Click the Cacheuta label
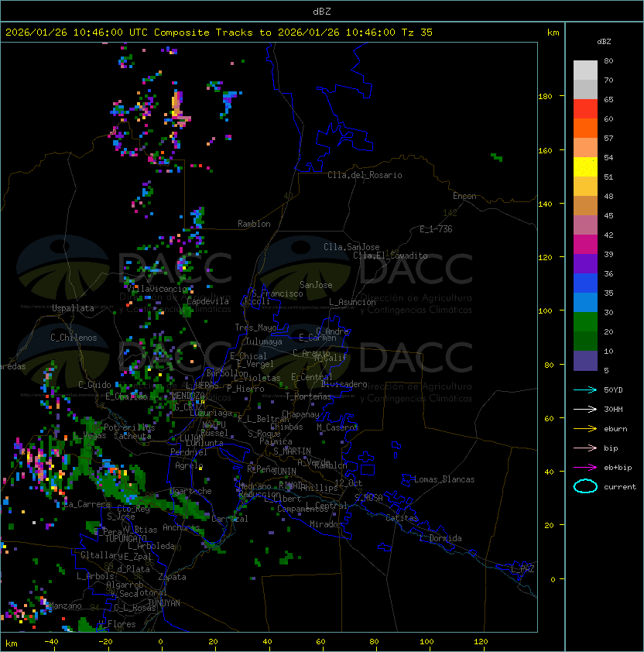The height and width of the screenshot is (652, 644). 132,436
